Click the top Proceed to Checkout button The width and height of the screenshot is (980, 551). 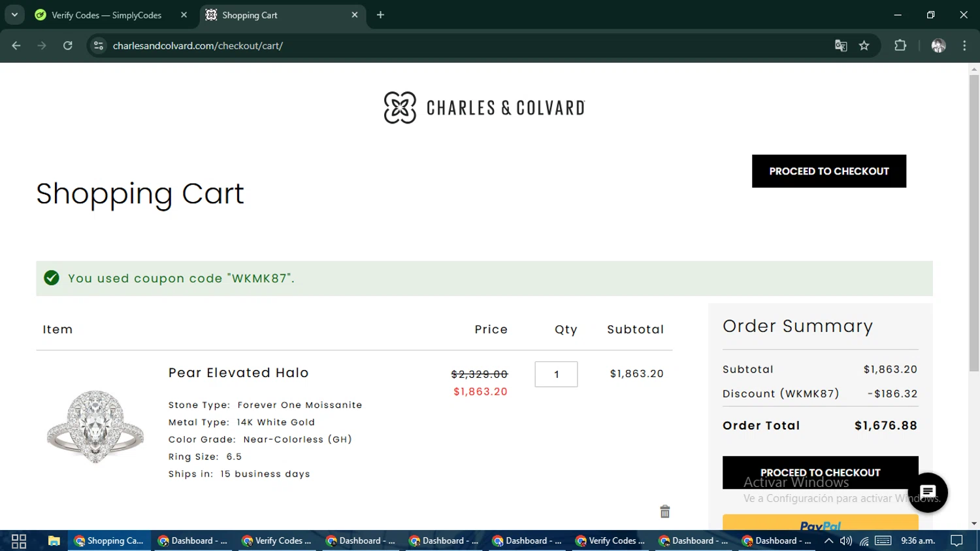point(829,171)
